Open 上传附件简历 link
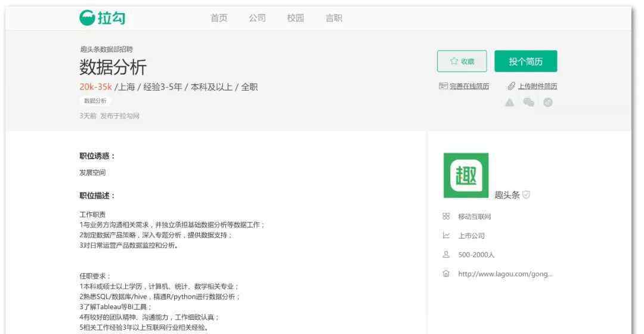Viewport: 644px width, 334px height. [537, 86]
